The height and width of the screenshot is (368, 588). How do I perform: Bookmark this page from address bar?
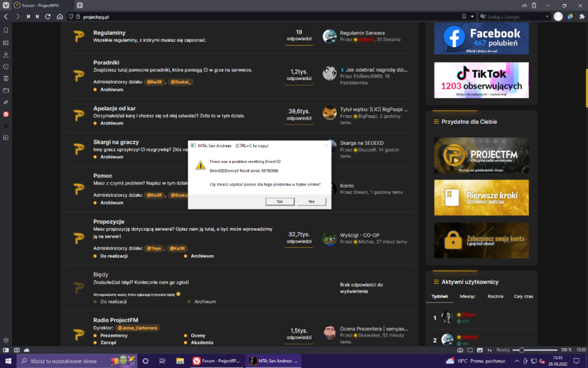(464, 16)
